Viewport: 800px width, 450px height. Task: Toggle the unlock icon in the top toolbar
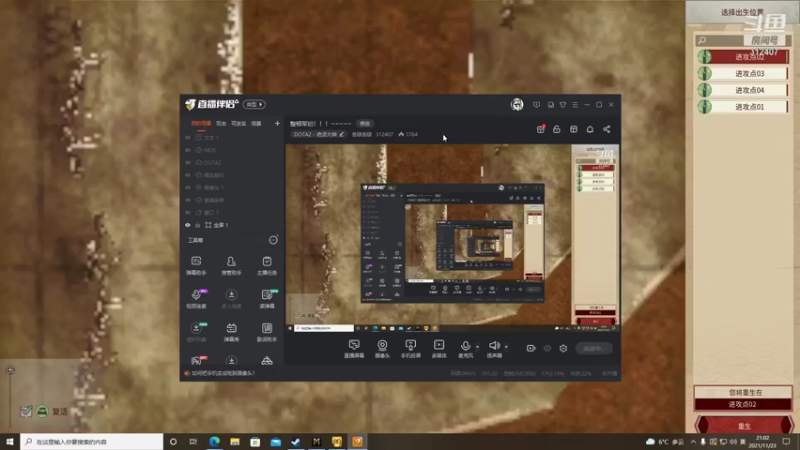tap(557, 129)
